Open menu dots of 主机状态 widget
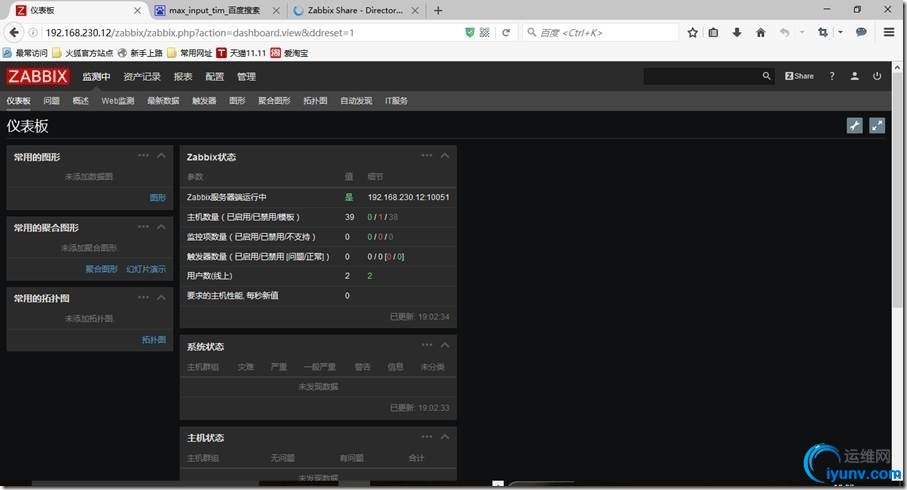Image resolution: width=907 pixels, height=490 pixels. point(427,436)
